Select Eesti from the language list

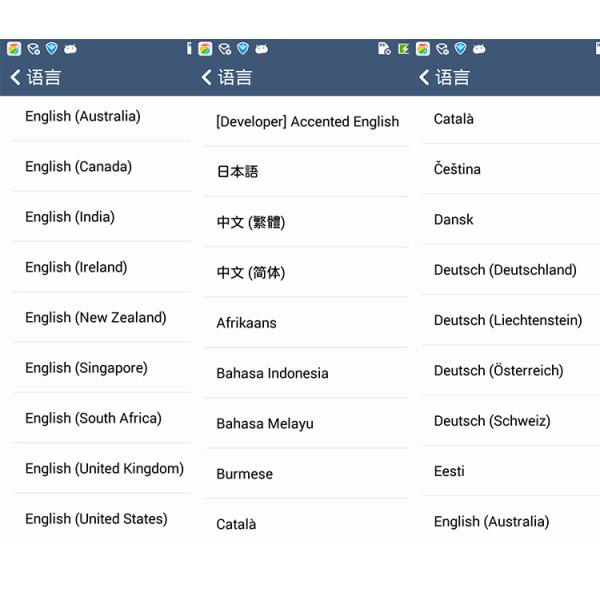click(510, 471)
